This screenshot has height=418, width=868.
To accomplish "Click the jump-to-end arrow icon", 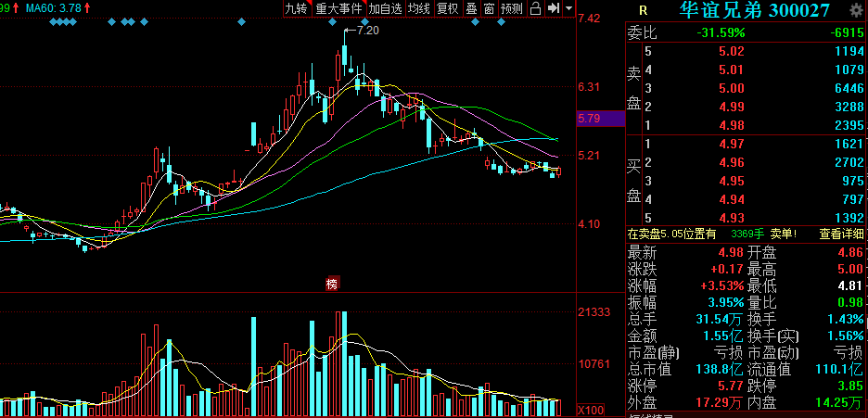I will point(553,8).
